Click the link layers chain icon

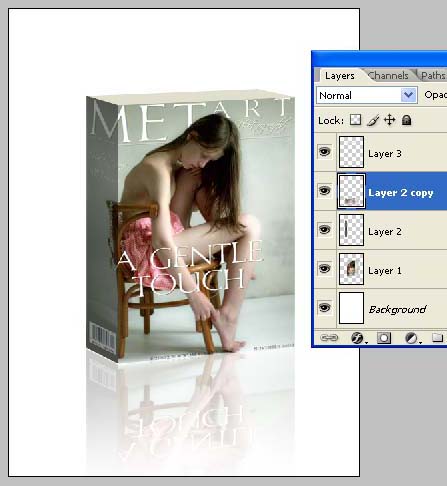(x=329, y=338)
